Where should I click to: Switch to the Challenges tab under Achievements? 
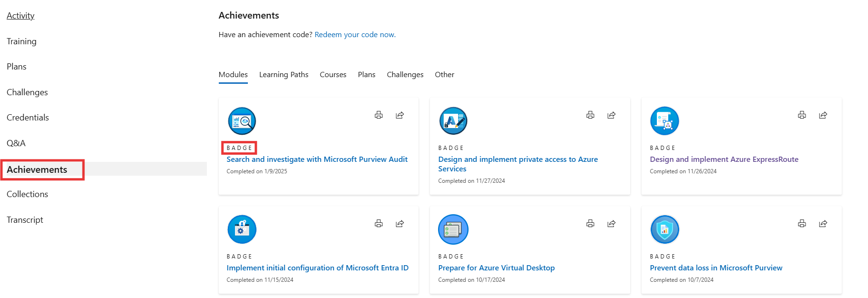point(405,75)
